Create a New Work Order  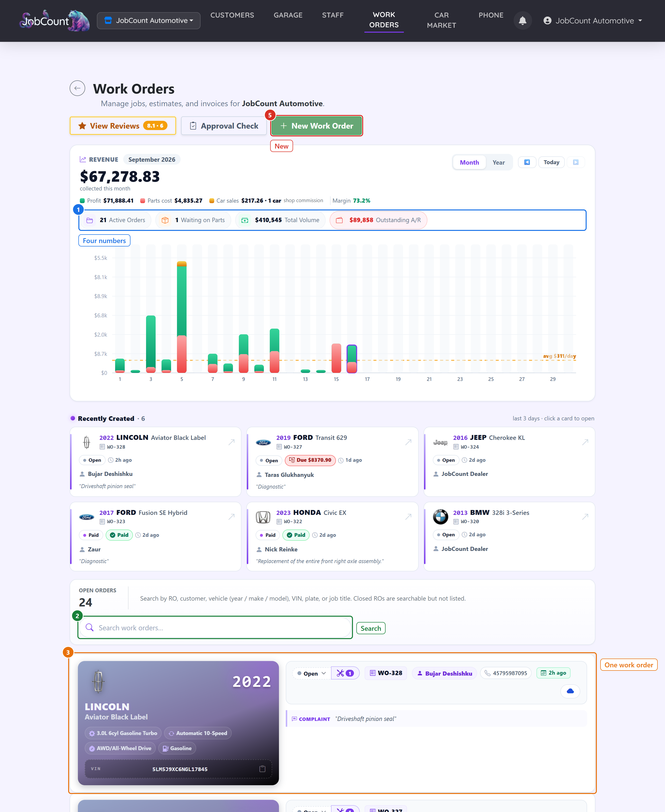point(316,126)
